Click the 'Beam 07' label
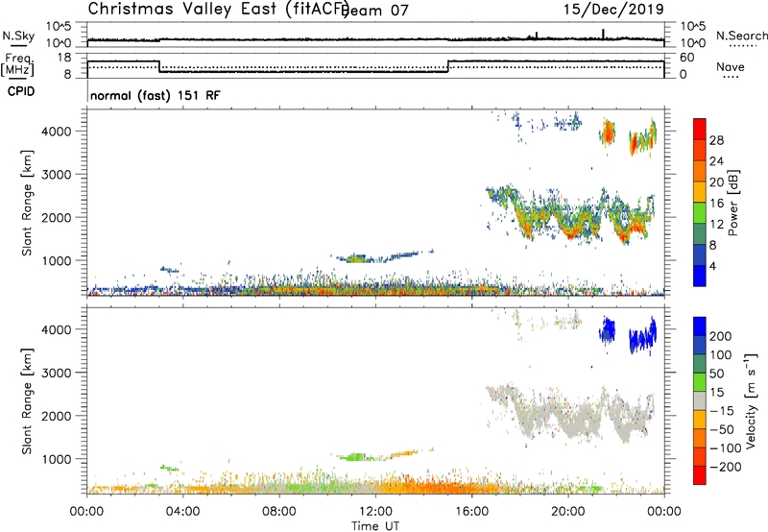Screen dimensions: 768x532 tap(375, 11)
